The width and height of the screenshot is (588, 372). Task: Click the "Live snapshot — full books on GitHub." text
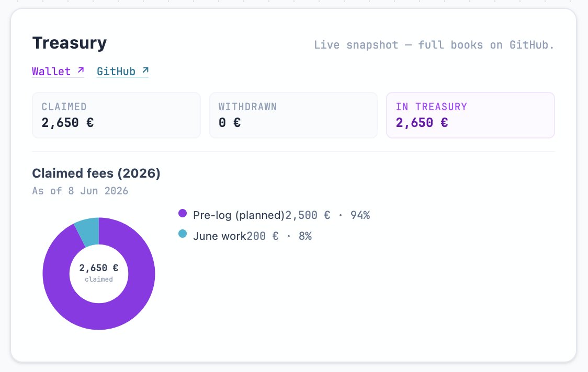434,45
